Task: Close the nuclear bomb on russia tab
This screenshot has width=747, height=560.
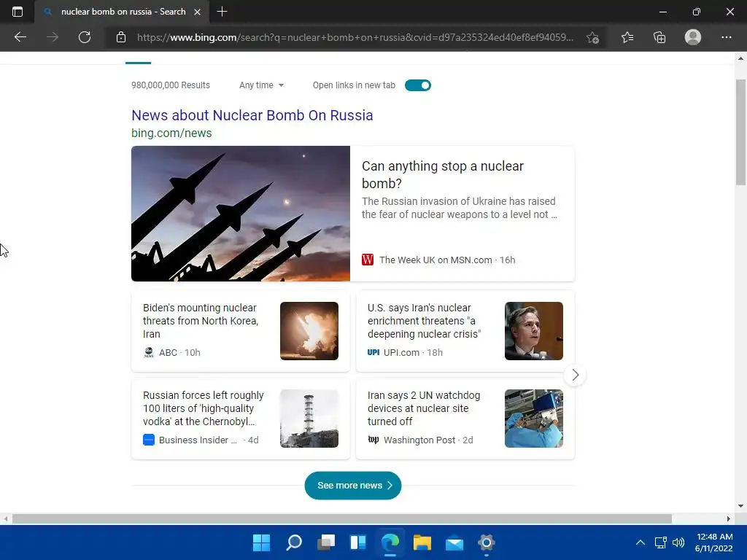Action: (197, 12)
